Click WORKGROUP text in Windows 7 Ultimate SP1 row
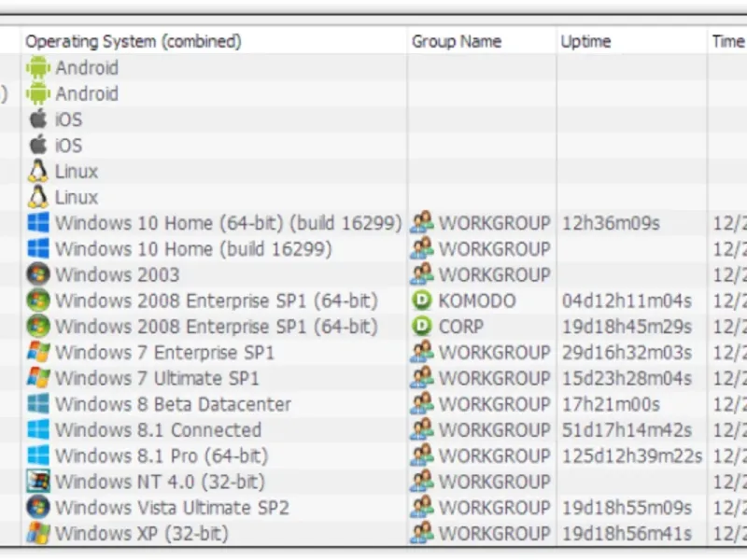The image size is (747, 560). (x=495, y=378)
